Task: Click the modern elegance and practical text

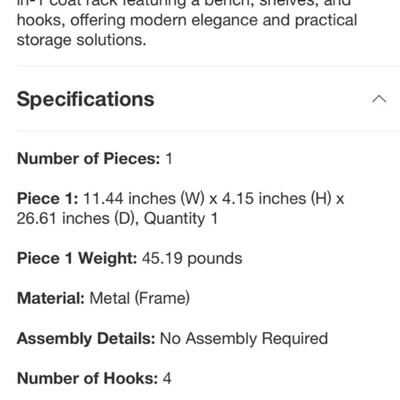Action: [x=243, y=20]
